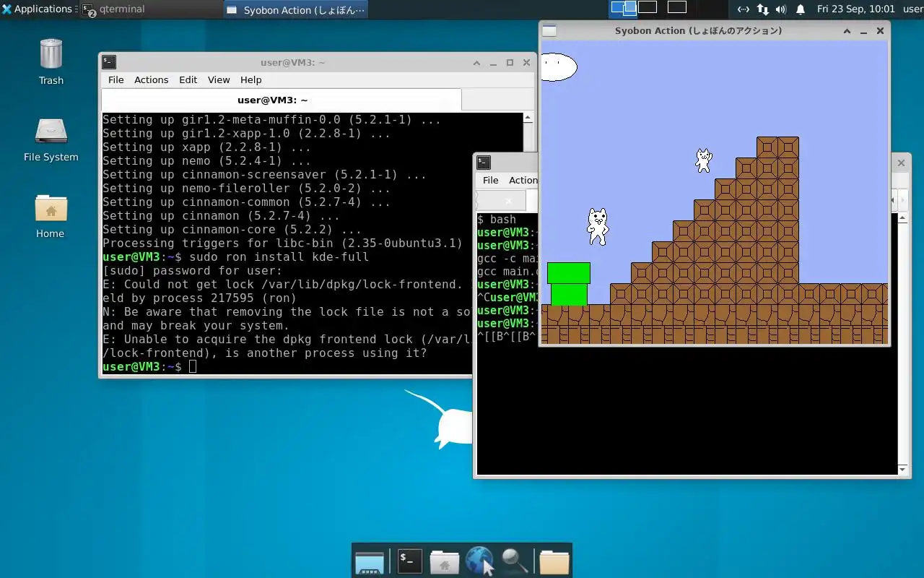The height and width of the screenshot is (578, 924).
Task: Click 'N: Be aware that removing the lock' line
Action: click(x=287, y=312)
